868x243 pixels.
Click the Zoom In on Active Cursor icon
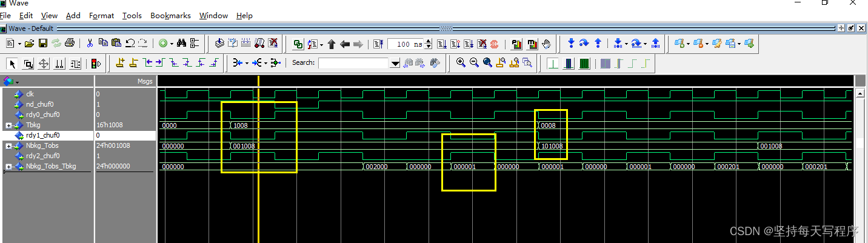coord(501,62)
